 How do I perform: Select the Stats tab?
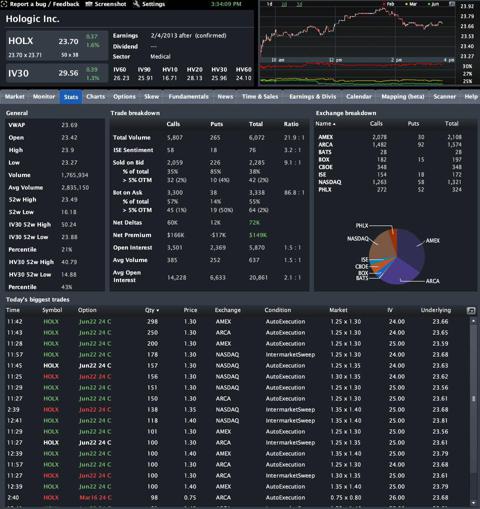pos(71,97)
